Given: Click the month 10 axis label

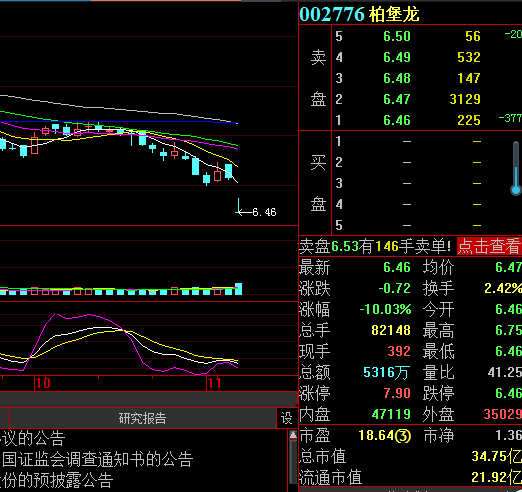Looking at the screenshot, I should tap(43, 383).
